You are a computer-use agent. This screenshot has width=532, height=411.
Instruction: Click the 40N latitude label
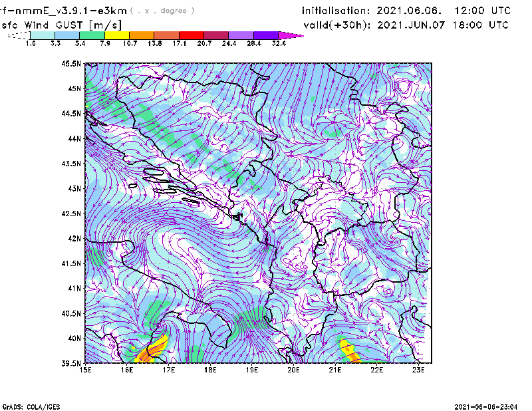74,339
